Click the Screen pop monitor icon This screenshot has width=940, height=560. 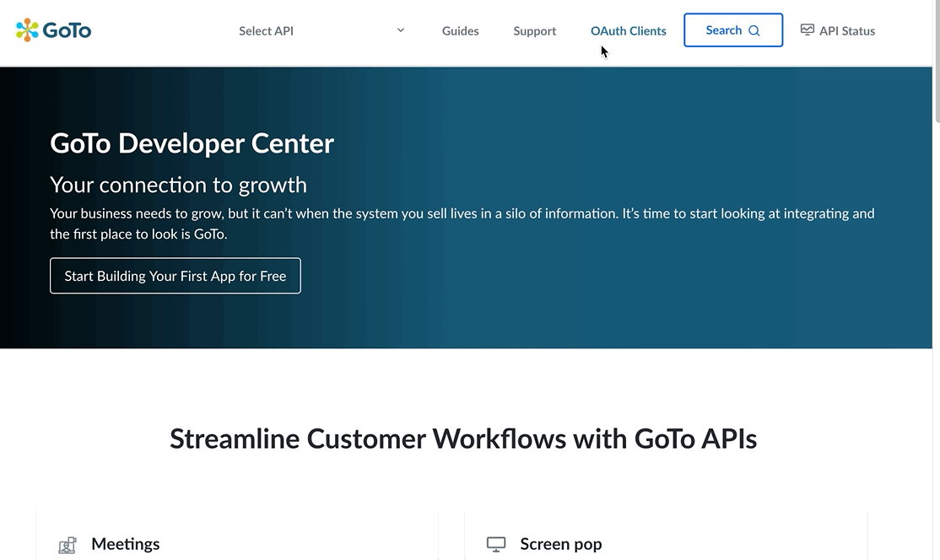point(494,544)
